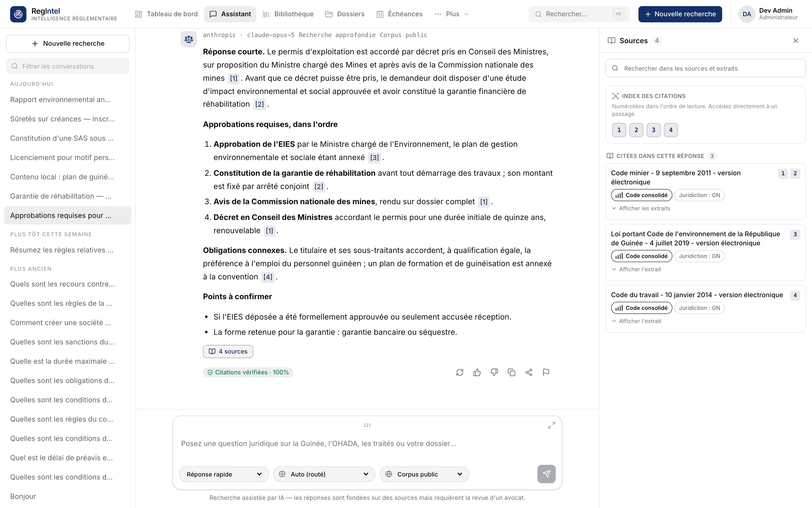Open the 4 sources button below the answer
The width and height of the screenshot is (812, 508).
click(228, 352)
